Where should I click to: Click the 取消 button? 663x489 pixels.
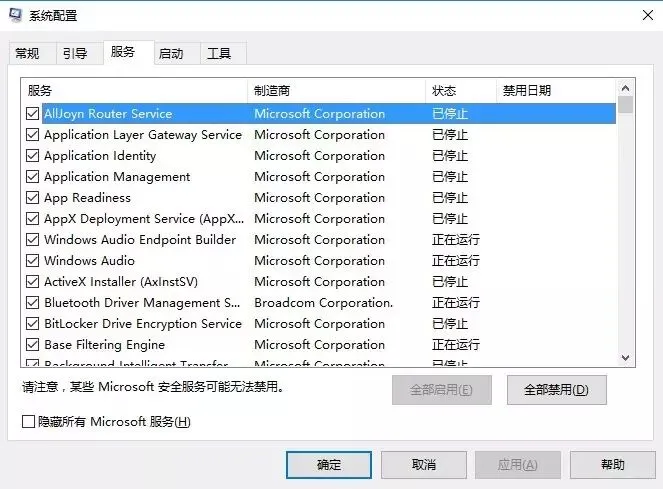pos(424,465)
